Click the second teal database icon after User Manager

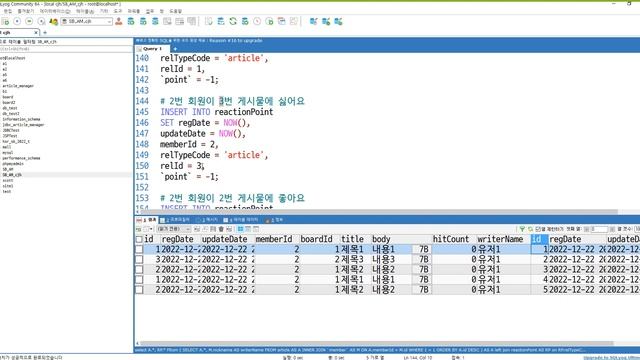click(x=143, y=21)
